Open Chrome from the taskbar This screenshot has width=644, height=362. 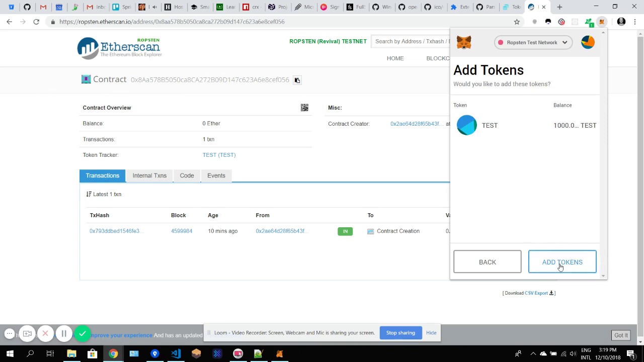113,354
